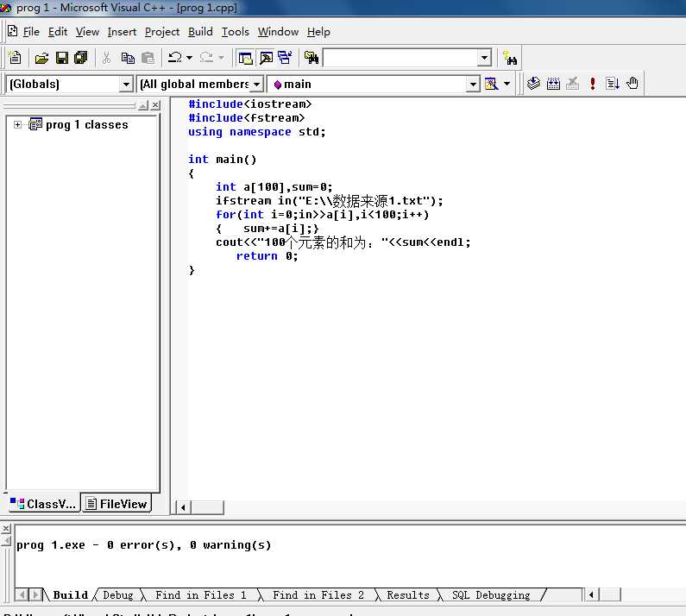The height and width of the screenshot is (616, 686).
Task: Select the Debug output tab
Action: [118, 594]
